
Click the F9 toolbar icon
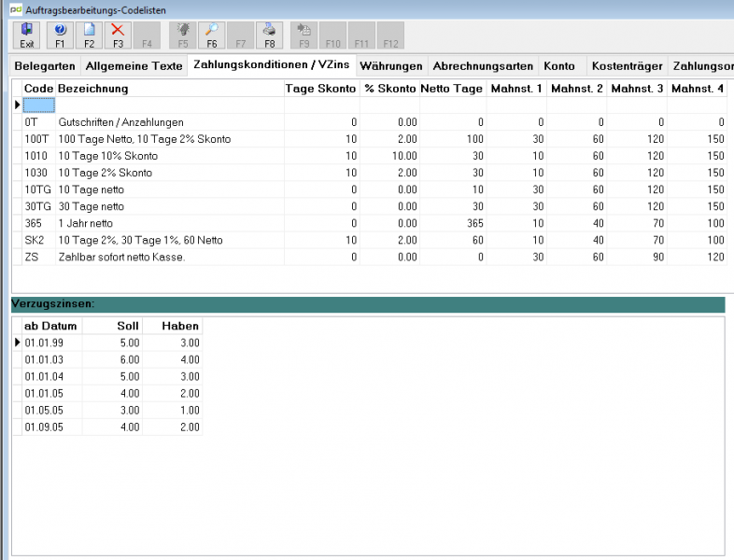point(304,35)
